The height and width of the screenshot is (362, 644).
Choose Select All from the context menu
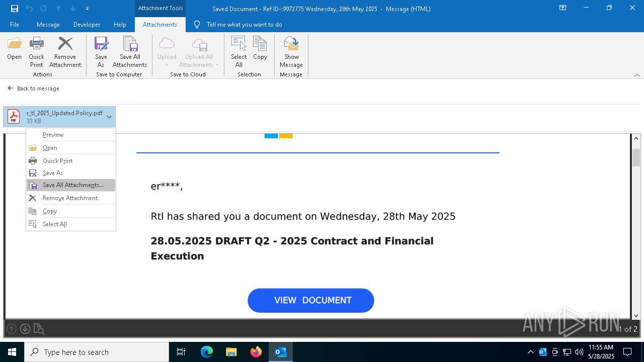point(71,224)
